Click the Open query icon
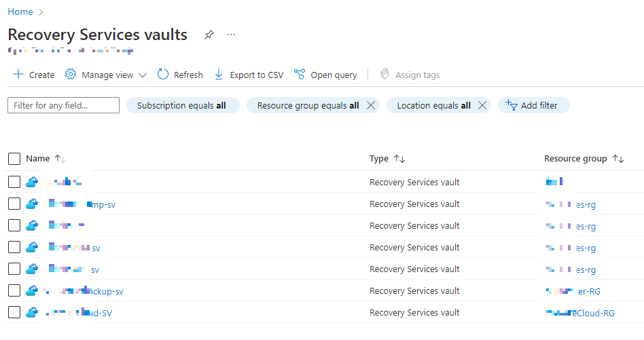644x340 pixels. [300, 74]
